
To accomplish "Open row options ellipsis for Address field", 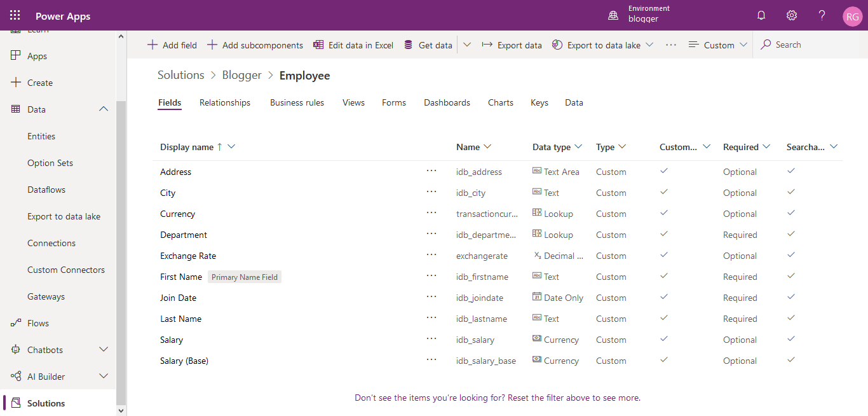I will (431, 171).
